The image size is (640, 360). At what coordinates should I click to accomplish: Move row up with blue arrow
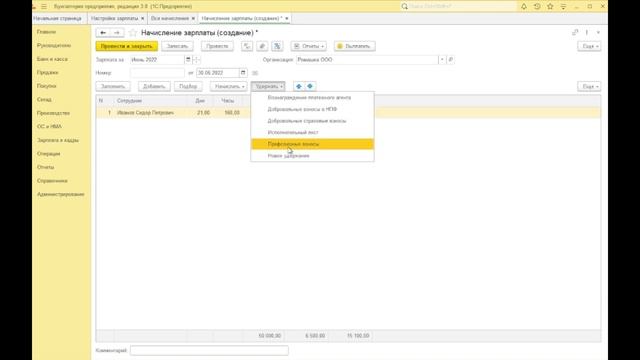click(299, 86)
